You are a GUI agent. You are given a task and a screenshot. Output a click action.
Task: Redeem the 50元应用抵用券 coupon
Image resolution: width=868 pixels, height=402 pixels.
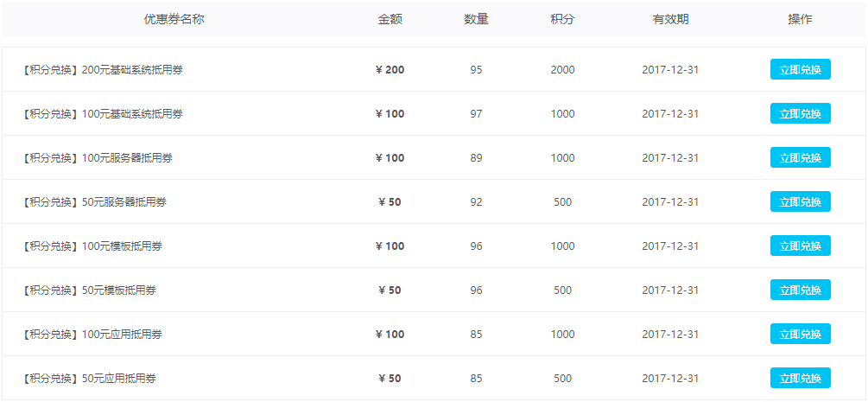[800, 379]
